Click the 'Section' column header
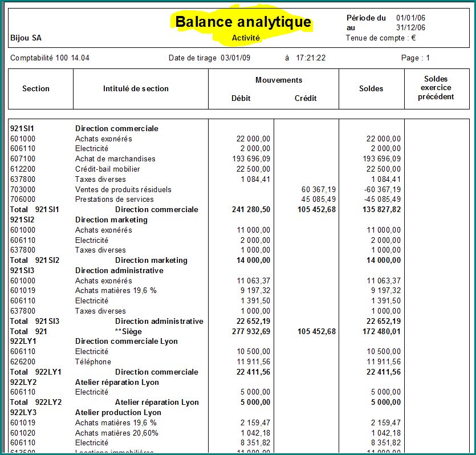The height and width of the screenshot is (455, 476). pyautogui.click(x=36, y=88)
